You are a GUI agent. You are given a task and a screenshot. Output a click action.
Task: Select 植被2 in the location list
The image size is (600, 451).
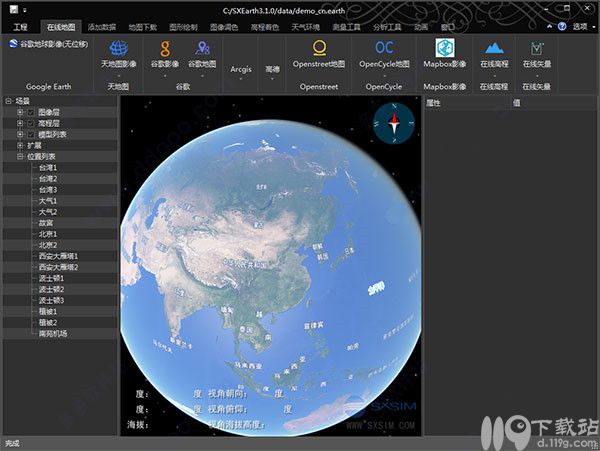(48, 323)
